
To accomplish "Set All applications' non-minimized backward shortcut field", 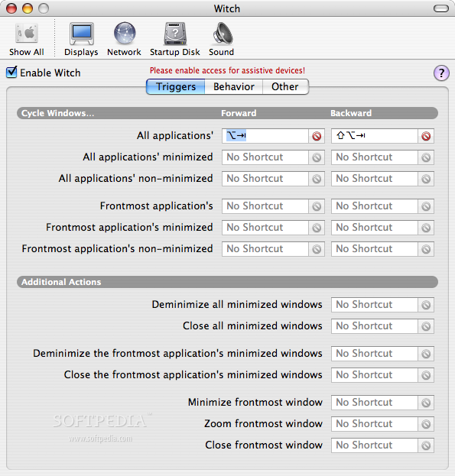I will (375, 179).
